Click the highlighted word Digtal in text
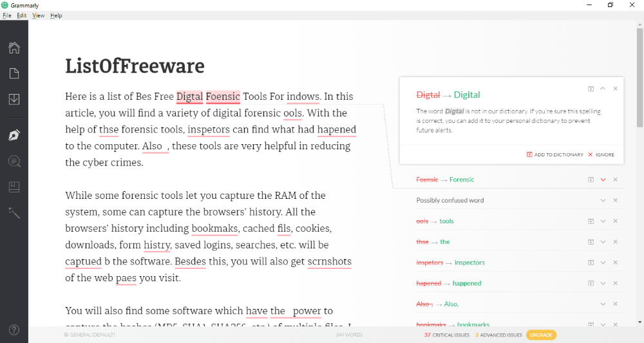Screen dimensions: 644x343 189,97
